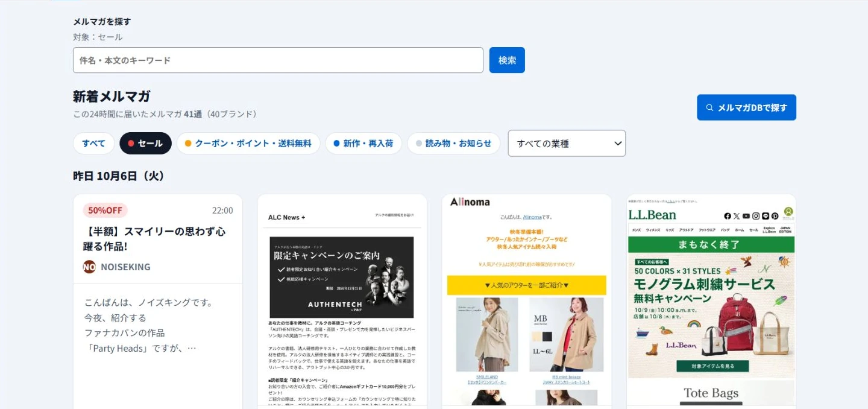Click the 50%OFF badge on NOISEKING card
The width and height of the screenshot is (868, 409).
click(105, 211)
